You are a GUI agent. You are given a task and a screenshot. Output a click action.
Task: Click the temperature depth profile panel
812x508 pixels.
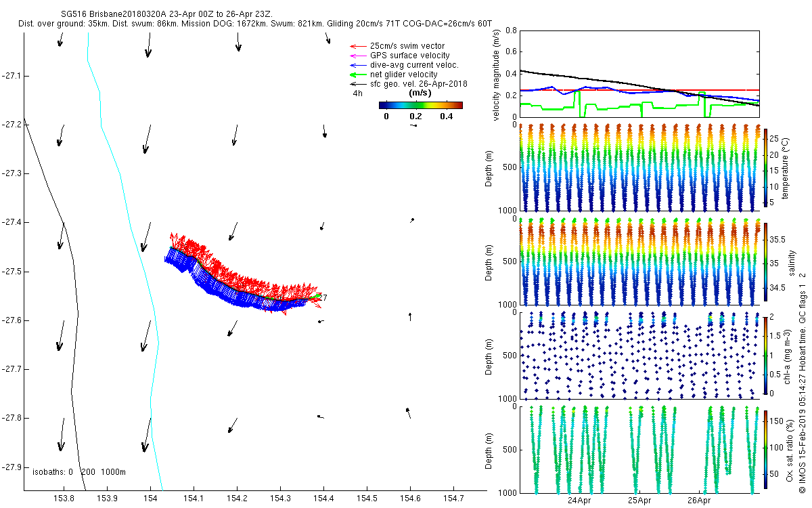(x=639, y=167)
